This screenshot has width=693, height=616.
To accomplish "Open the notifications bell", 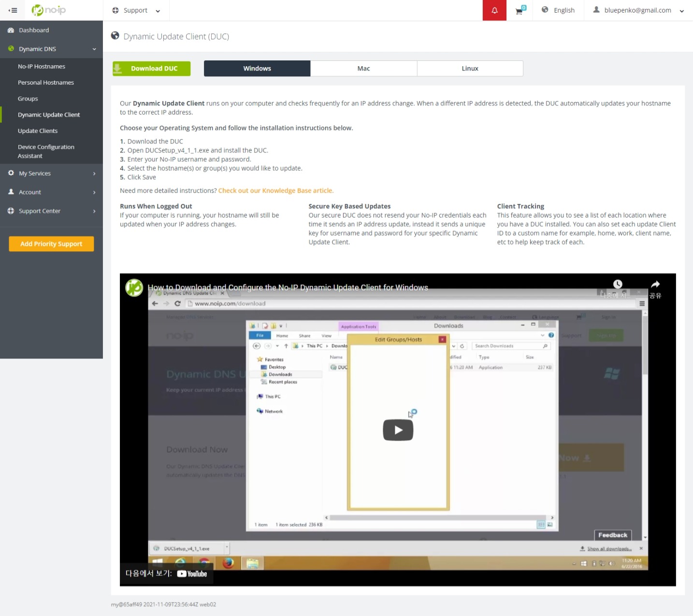I will point(494,10).
